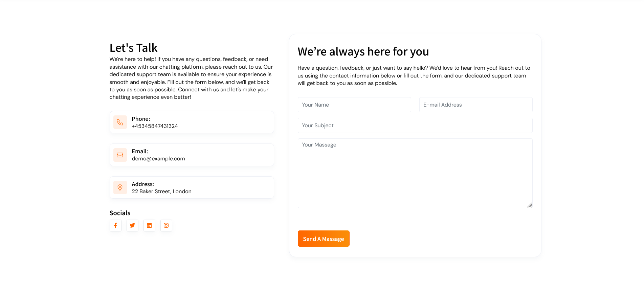The height and width of the screenshot is (291, 644).
Task: Click the address location pin icon
Action: [x=120, y=187]
